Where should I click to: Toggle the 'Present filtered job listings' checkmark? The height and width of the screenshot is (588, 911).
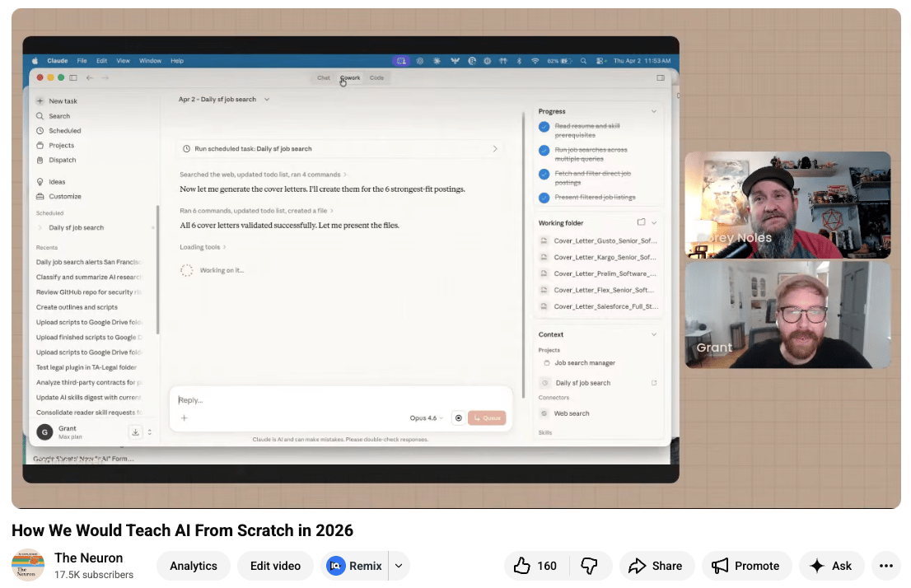(x=544, y=198)
